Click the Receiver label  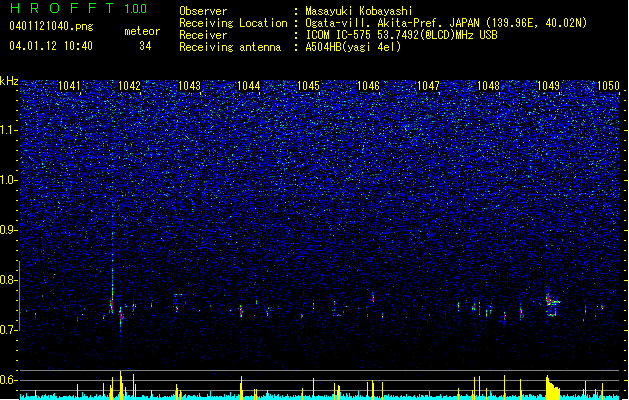pos(203,35)
